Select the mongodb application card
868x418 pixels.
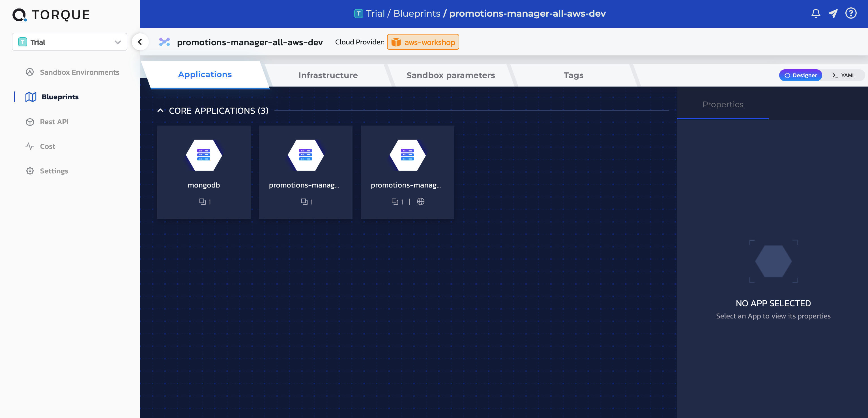click(x=204, y=172)
